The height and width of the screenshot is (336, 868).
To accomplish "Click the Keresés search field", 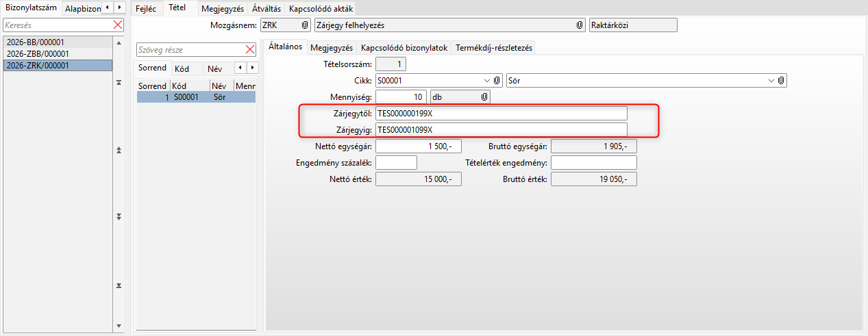I will tap(58, 25).
